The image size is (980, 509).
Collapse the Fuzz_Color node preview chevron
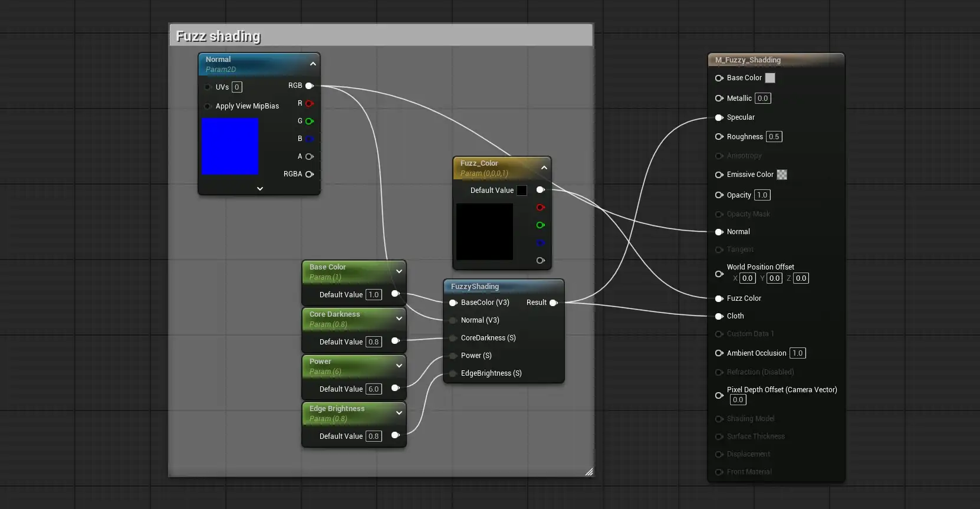point(544,168)
